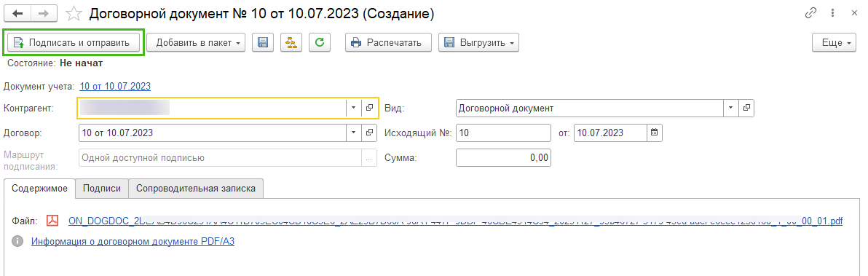868x276 pixels.
Task: Open accounting document link 10 от 10.07.2023
Action: (x=115, y=86)
